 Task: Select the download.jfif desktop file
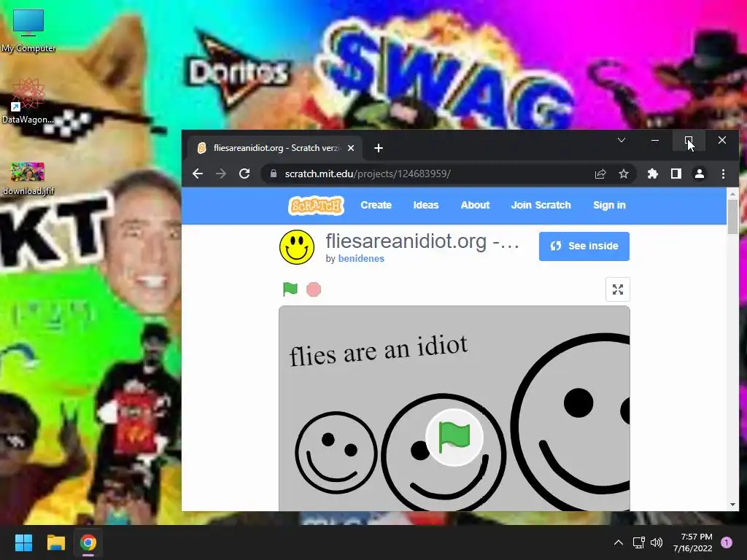tap(28, 179)
